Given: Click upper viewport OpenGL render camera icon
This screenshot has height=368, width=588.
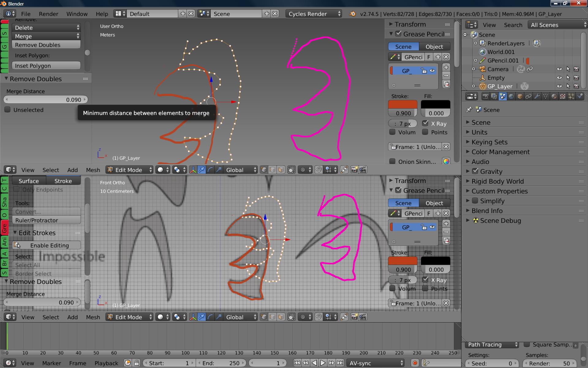Looking at the screenshot, I should click(354, 170).
